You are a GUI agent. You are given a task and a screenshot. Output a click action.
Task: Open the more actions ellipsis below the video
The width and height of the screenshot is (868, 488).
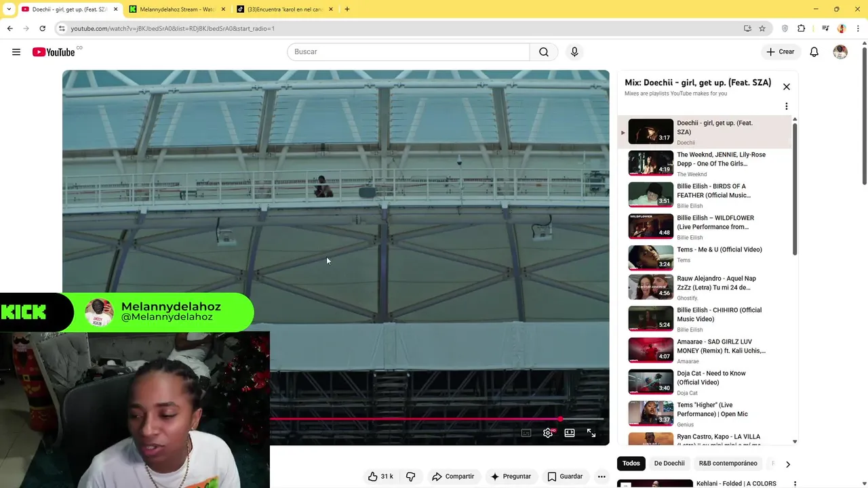pos(601,476)
